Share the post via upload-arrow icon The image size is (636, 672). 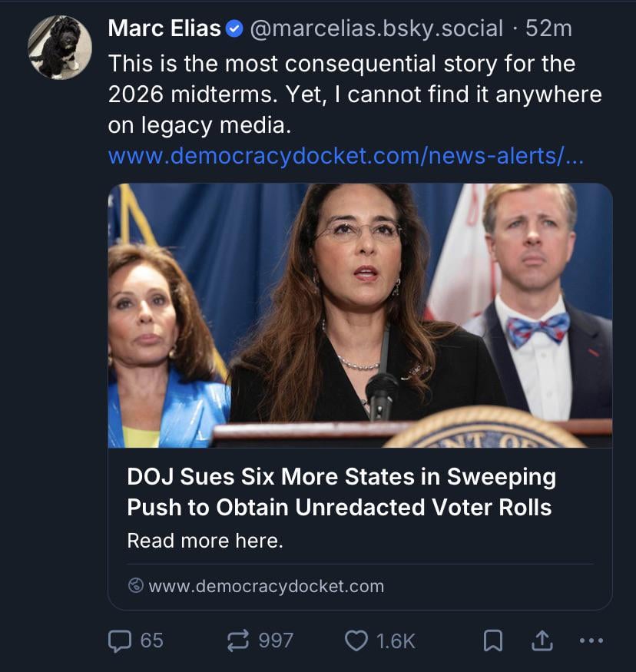(x=542, y=640)
